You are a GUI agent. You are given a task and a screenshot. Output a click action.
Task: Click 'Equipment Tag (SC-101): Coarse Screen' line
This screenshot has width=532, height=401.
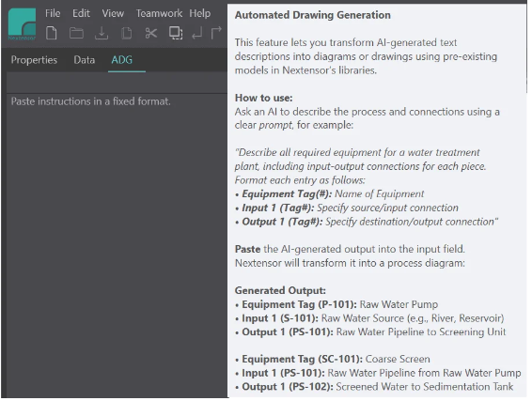(x=333, y=359)
